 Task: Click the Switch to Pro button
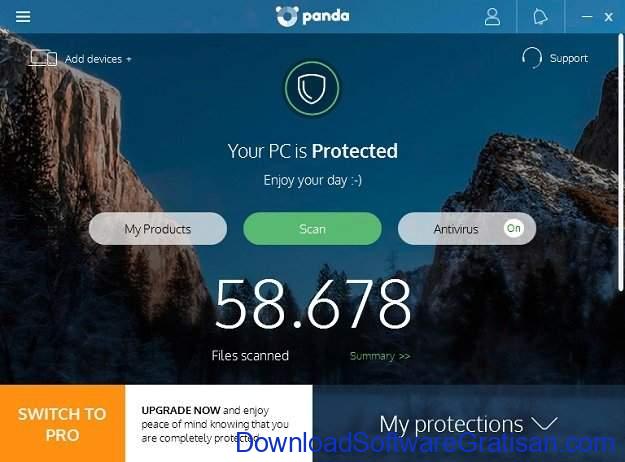coord(63,423)
